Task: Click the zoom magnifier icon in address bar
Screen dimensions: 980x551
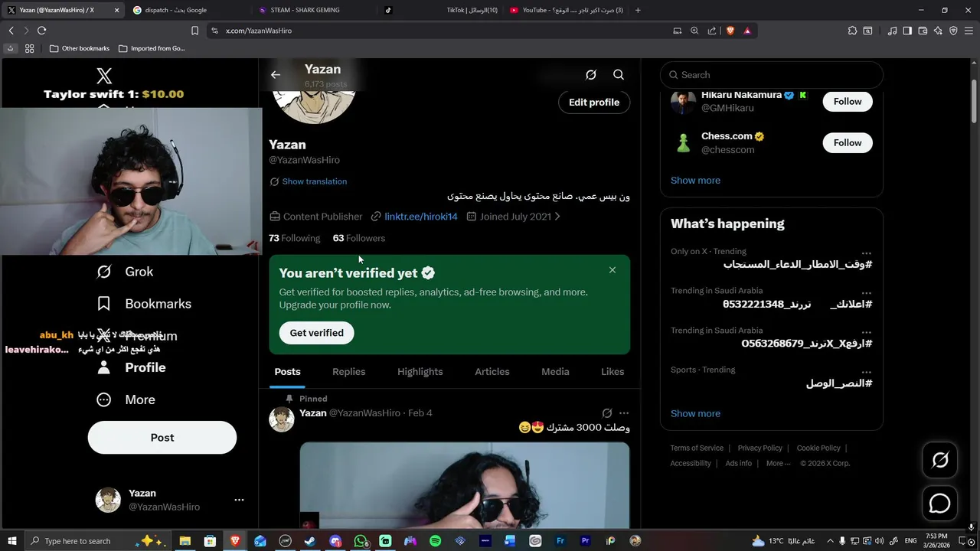Action: coord(694,31)
